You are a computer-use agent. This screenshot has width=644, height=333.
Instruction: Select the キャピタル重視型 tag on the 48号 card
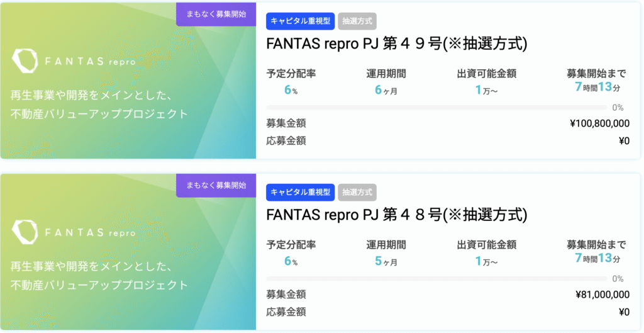[x=300, y=192]
